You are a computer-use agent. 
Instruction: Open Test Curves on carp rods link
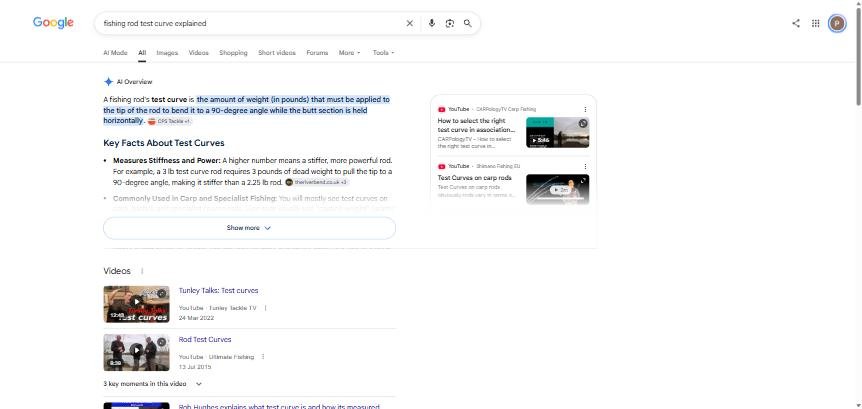(474, 178)
